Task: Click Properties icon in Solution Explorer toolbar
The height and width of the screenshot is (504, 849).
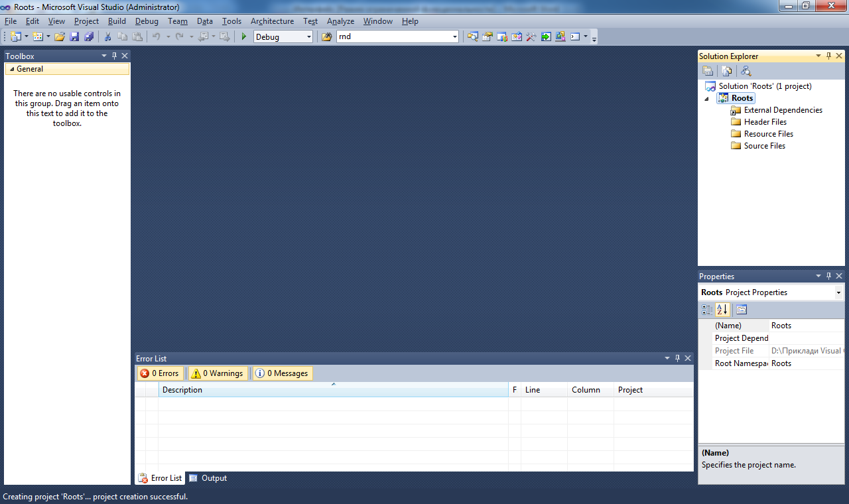Action: pyautogui.click(x=708, y=71)
